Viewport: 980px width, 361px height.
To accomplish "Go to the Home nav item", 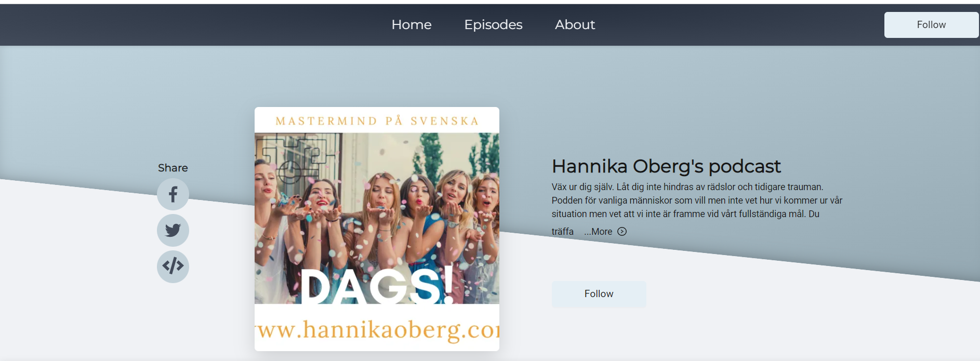I will coord(412,24).
